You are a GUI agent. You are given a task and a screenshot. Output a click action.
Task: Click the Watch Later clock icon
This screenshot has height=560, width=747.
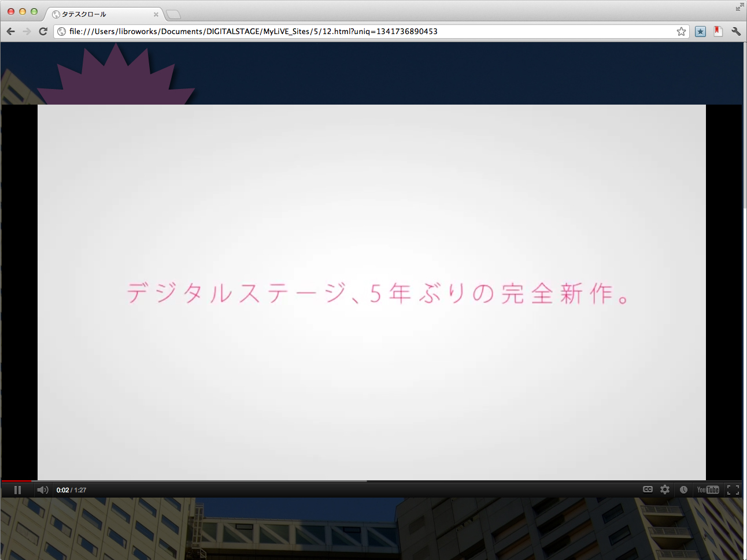pos(683,489)
